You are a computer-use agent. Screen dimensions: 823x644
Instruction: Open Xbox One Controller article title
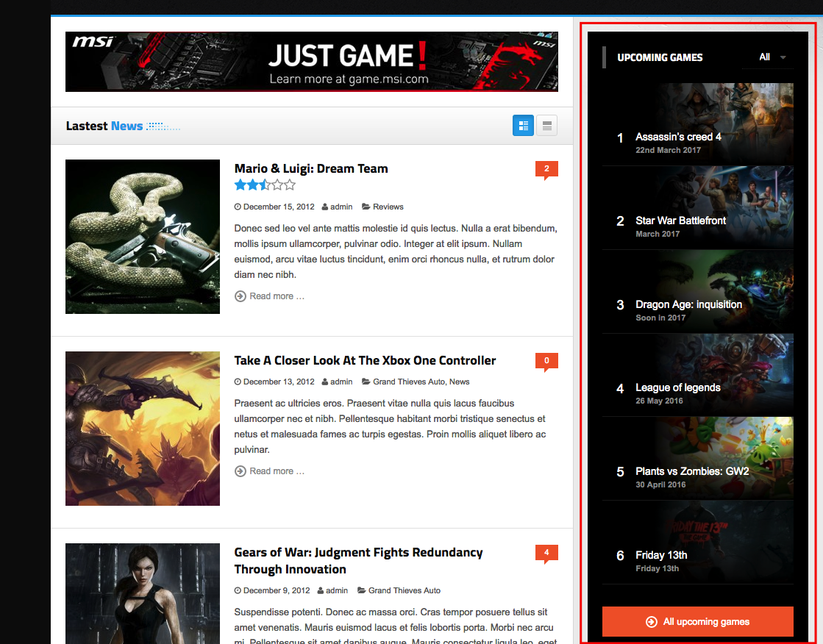365,360
